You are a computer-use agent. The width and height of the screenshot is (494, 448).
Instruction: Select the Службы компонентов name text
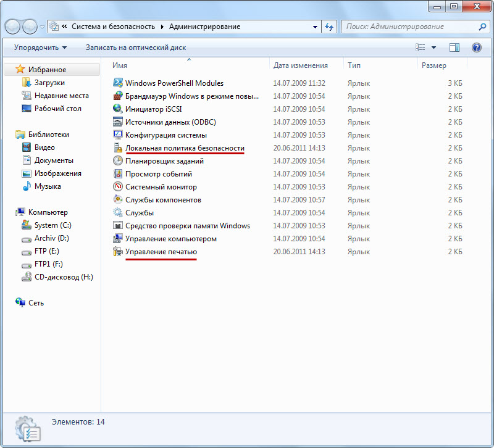163,200
